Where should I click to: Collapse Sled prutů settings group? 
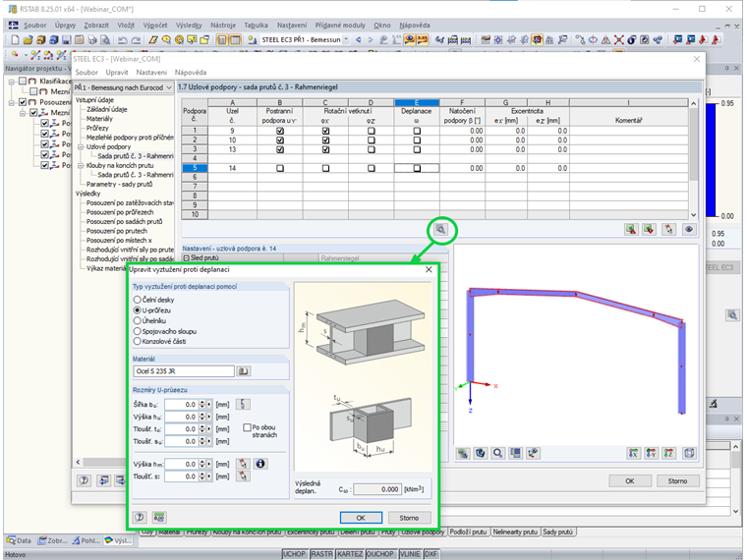click(187, 257)
